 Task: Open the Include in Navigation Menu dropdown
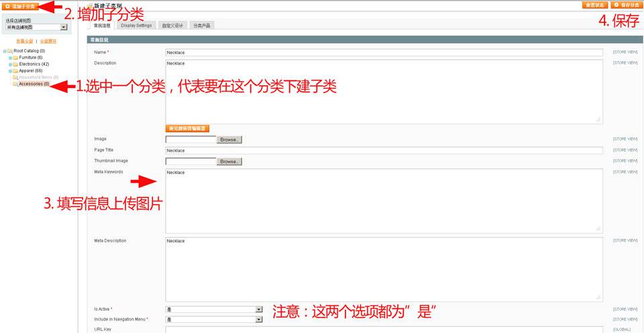tap(213, 320)
